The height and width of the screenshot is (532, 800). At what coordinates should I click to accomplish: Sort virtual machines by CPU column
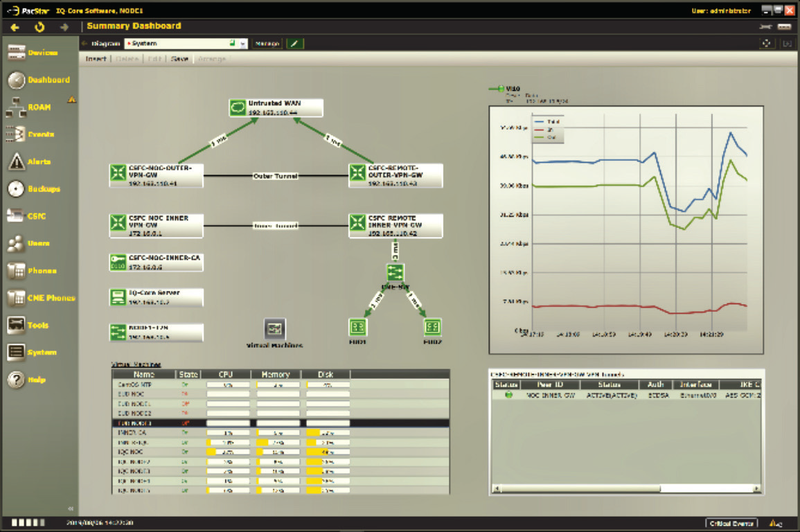coord(226,374)
